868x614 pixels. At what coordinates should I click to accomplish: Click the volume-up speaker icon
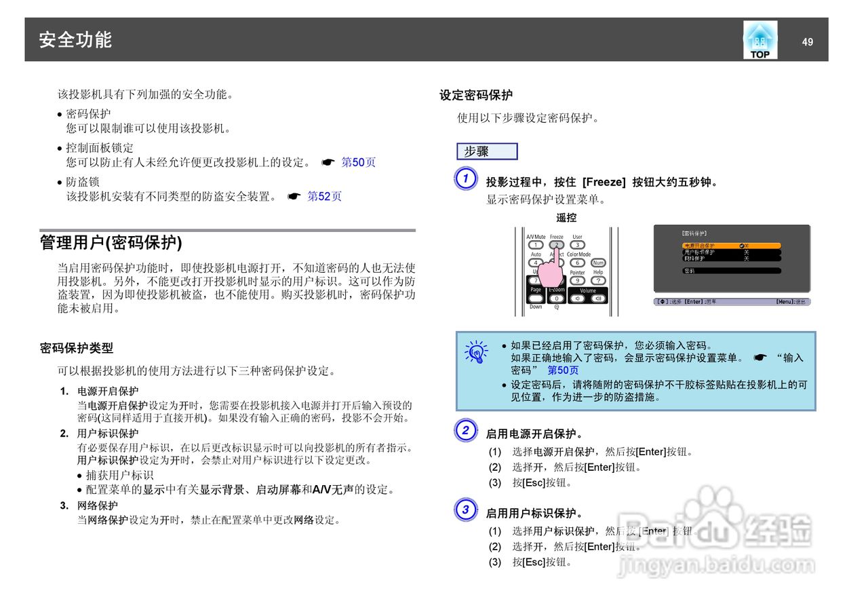(x=598, y=298)
